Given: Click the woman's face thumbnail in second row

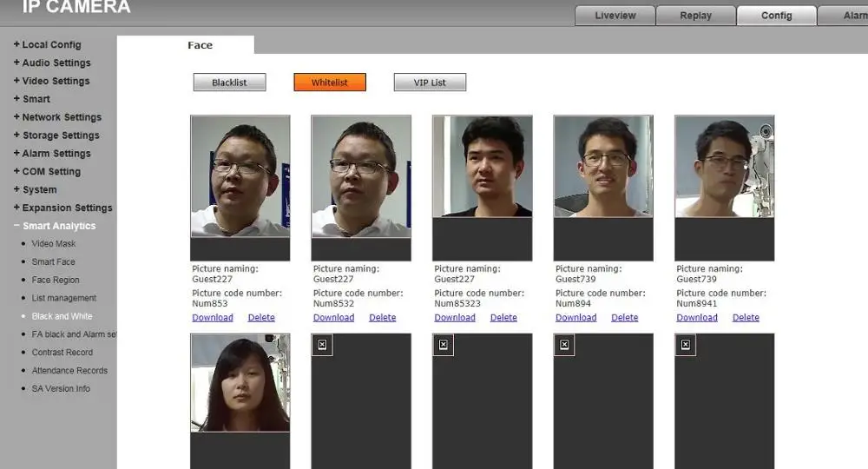Looking at the screenshot, I should coord(240,383).
